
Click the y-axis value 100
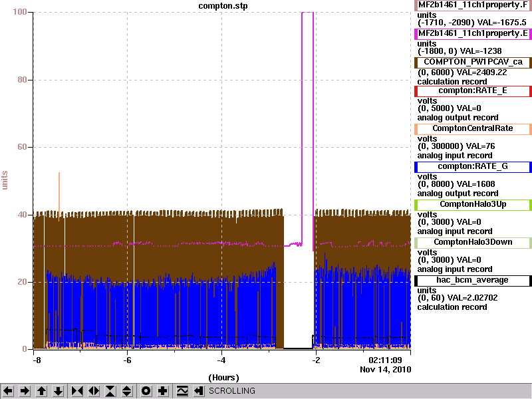coord(20,12)
